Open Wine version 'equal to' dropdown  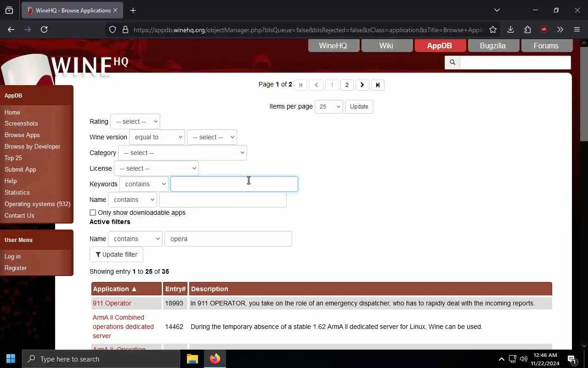point(157,137)
